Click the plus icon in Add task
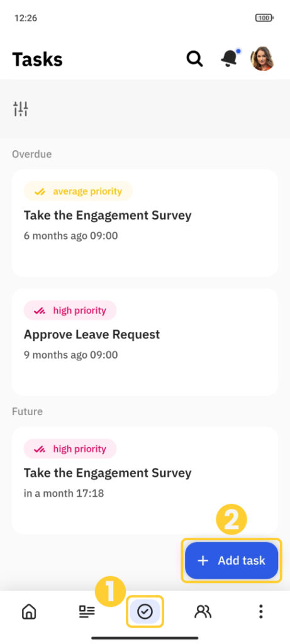Screen dimensions: 290x644 [203, 560]
